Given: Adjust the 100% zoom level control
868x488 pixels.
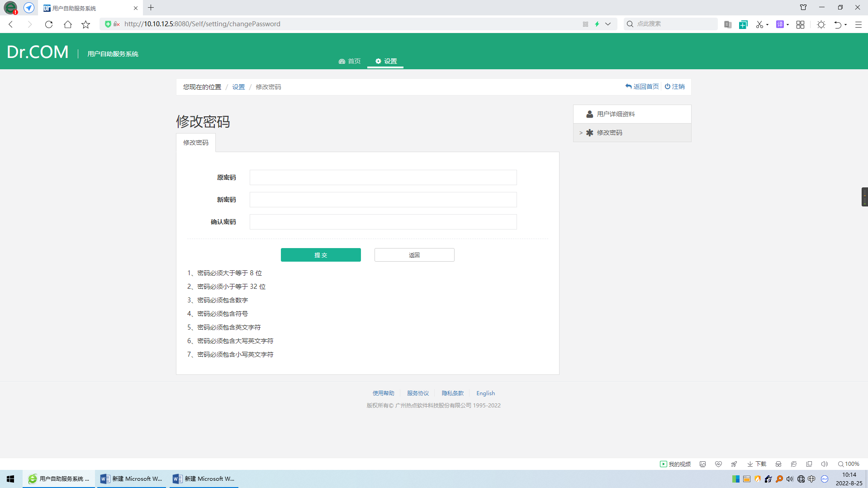Looking at the screenshot, I should point(848,464).
